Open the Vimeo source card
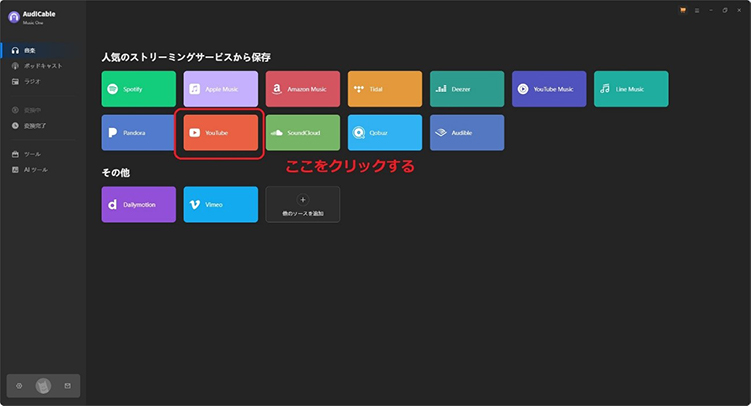751x406 pixels. (220, 204)
